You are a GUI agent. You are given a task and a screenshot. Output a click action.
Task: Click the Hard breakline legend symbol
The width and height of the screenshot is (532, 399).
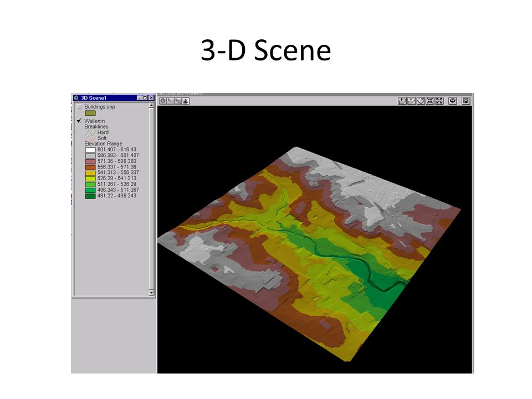click(90, 132)
